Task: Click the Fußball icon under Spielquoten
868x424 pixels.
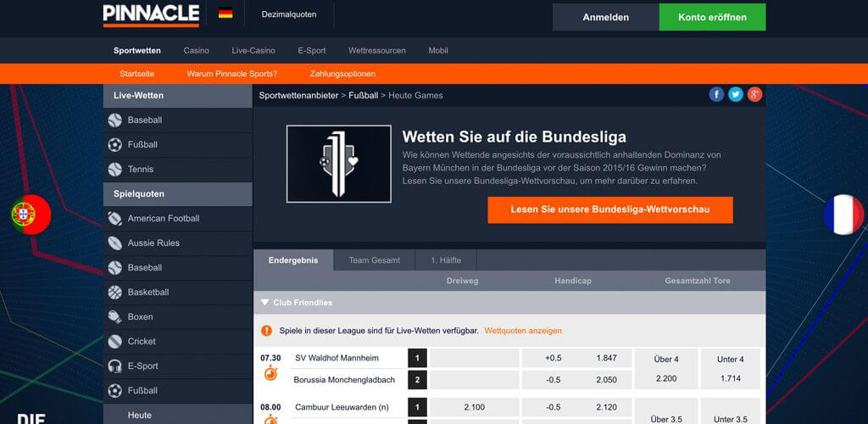Action: [114, 391]
